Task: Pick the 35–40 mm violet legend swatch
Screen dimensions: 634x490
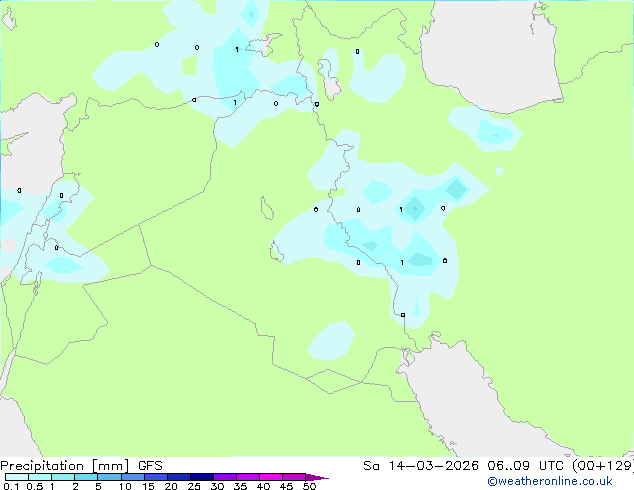Action: tap(248, 477)
